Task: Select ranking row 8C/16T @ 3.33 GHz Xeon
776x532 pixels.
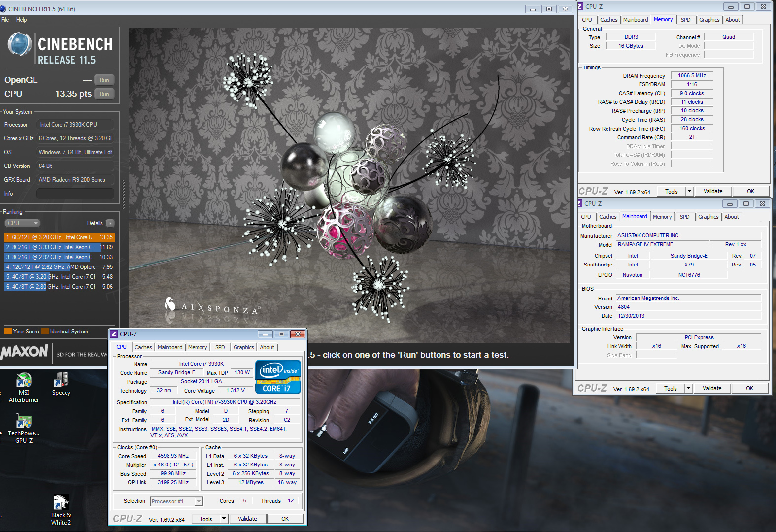Action: 60,247
